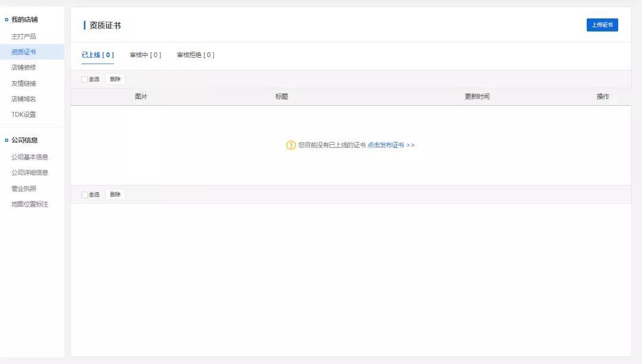Click the 我的店铺 section heading
Image resolution: width=642 pixels, height=364 pixels.
tap(24, 20)
